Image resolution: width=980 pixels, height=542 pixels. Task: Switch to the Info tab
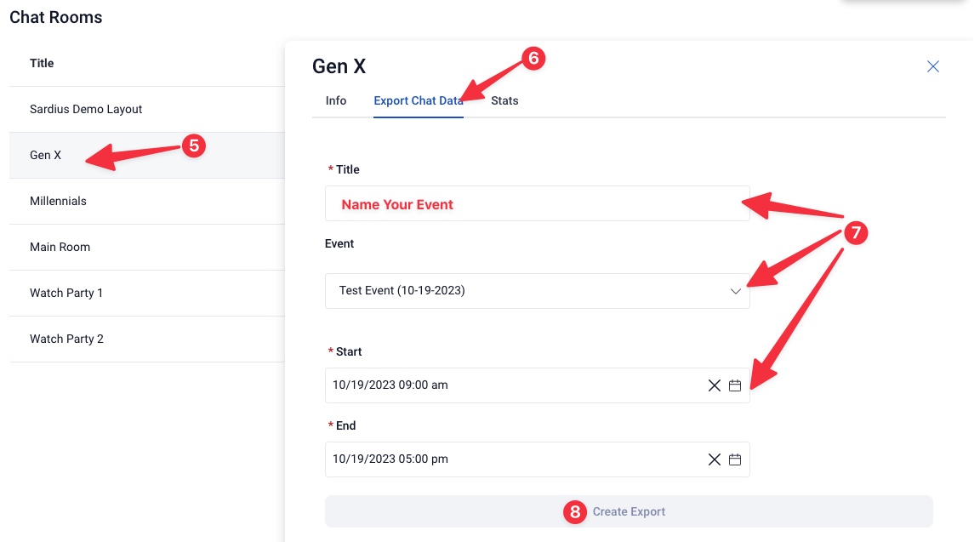(336, 100)
